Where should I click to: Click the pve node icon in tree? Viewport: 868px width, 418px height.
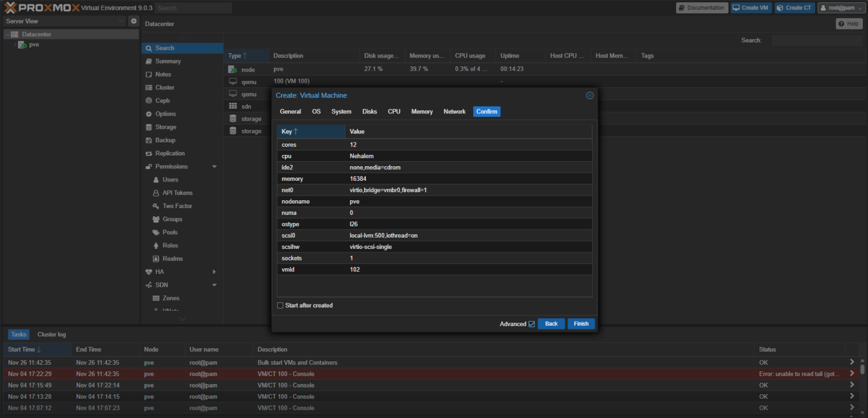tap(22, 45)
